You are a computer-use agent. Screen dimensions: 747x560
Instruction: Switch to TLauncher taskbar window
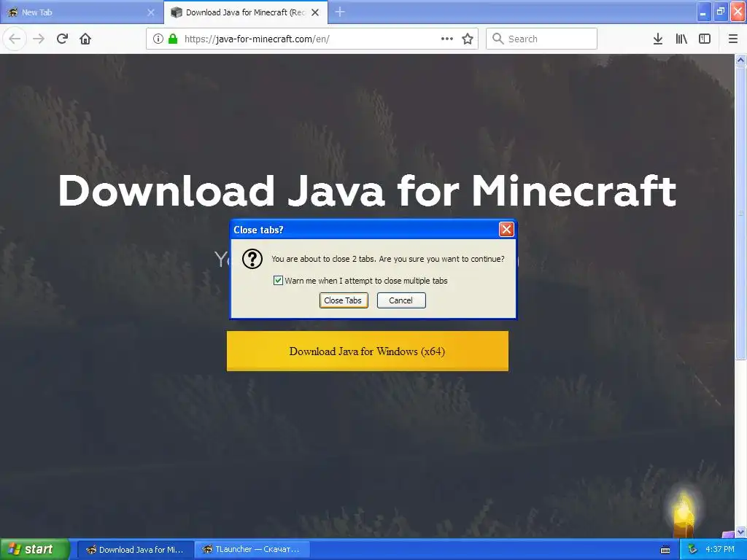point(252,549)
